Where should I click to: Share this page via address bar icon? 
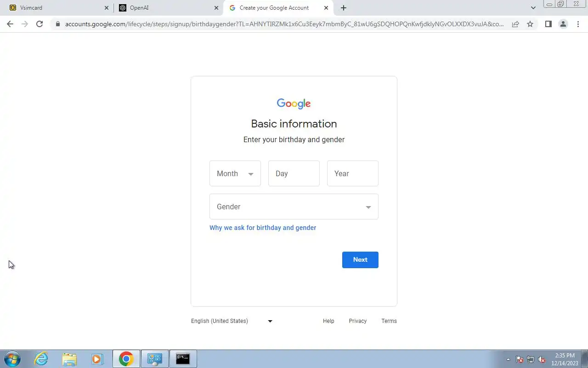pyautogui.click(x=515, y=24)
